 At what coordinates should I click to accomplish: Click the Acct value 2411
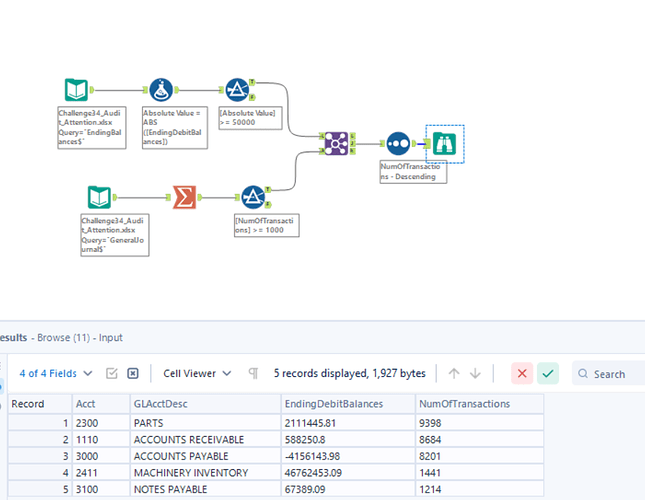pyautogui.click(x=101, y=473)
